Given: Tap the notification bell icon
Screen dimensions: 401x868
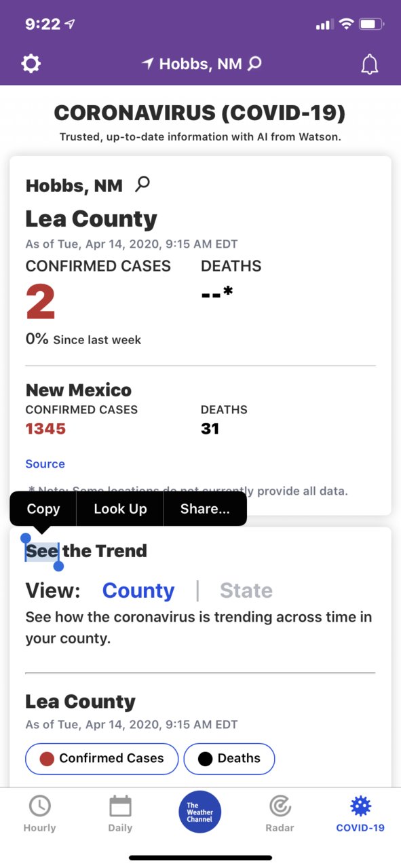Looking at the screenshot, I should [x=369, y=64].
